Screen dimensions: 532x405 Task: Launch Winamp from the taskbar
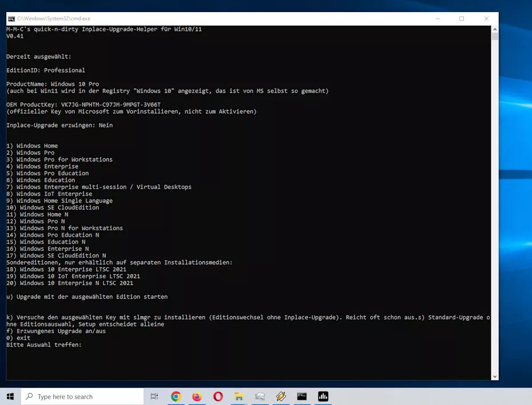coord(280,396)
